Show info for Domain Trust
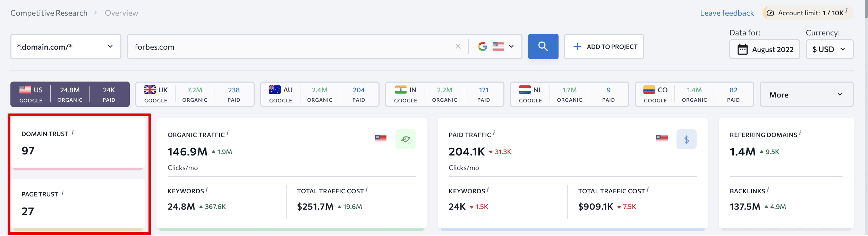Screen dimensions: 868x236 pos(73,132)
